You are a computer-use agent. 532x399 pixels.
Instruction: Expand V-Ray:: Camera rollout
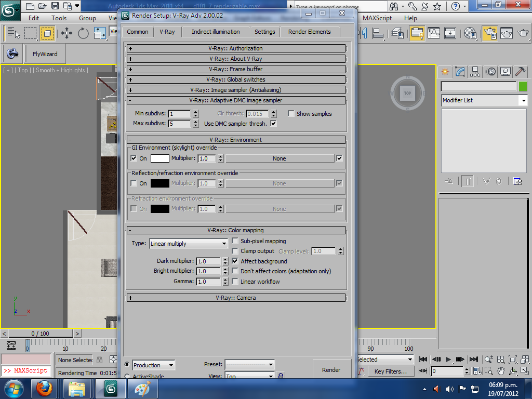pos(236,298)
